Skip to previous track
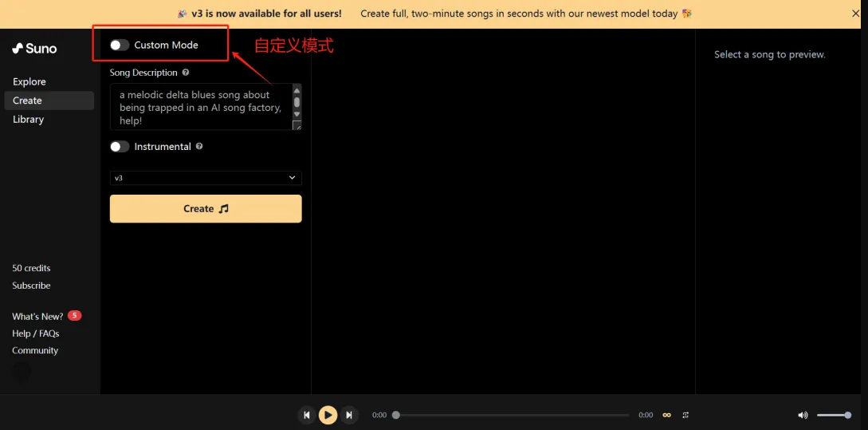Image resolution: width=868 pixels, height=430 pixels. coord(306,415)
